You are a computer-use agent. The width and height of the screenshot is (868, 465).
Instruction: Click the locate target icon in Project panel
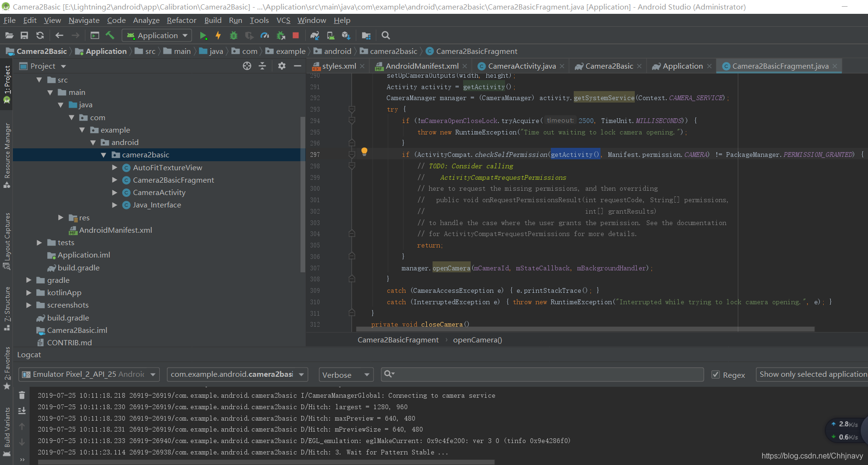(x=247, y=66)
